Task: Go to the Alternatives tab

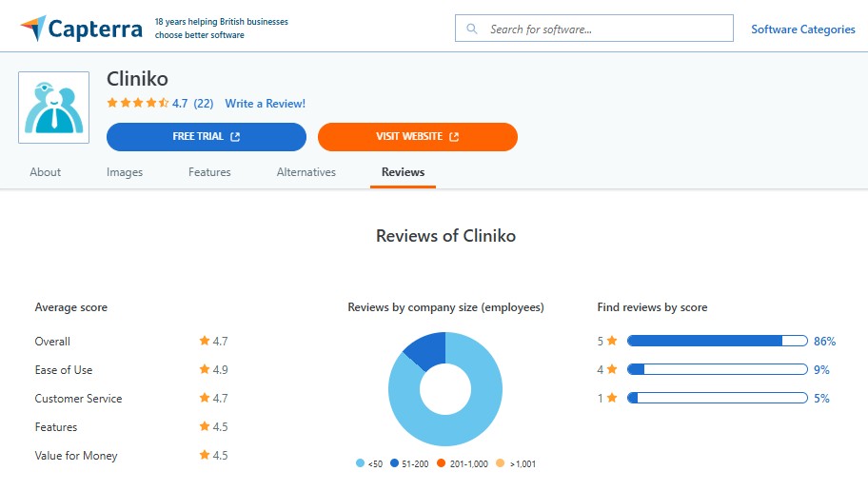Action: (x=306, y=172)
